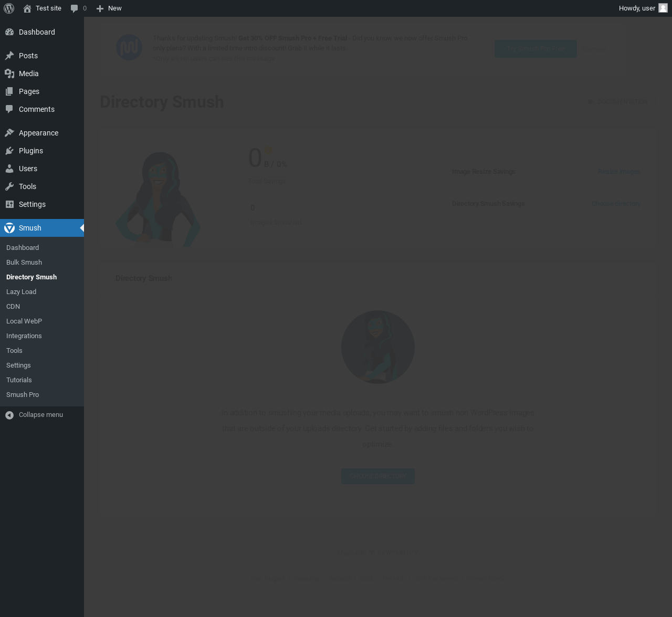
Task: Click the Privacy Policy footer link
Action: 486,579
